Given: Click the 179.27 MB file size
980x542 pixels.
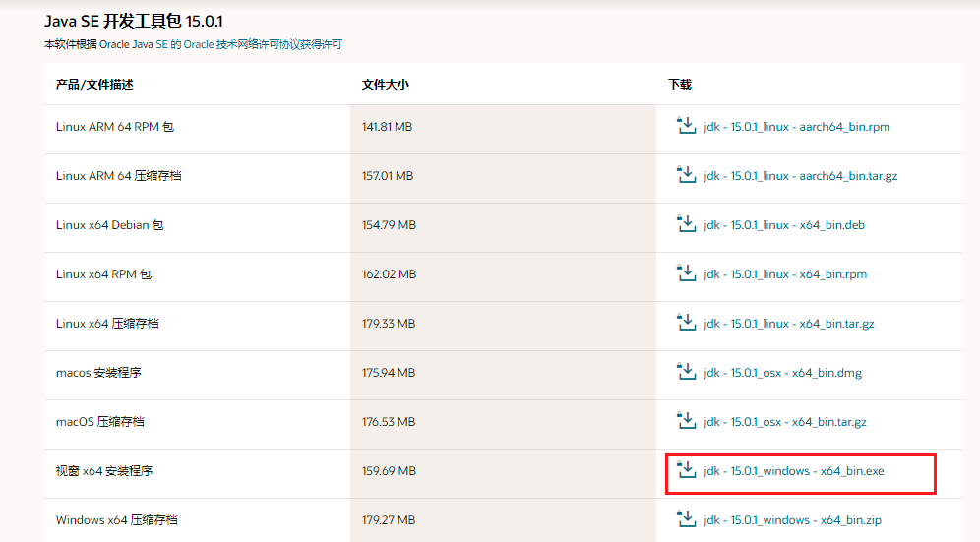Looking at the screenshot, I should coord(389,520).
